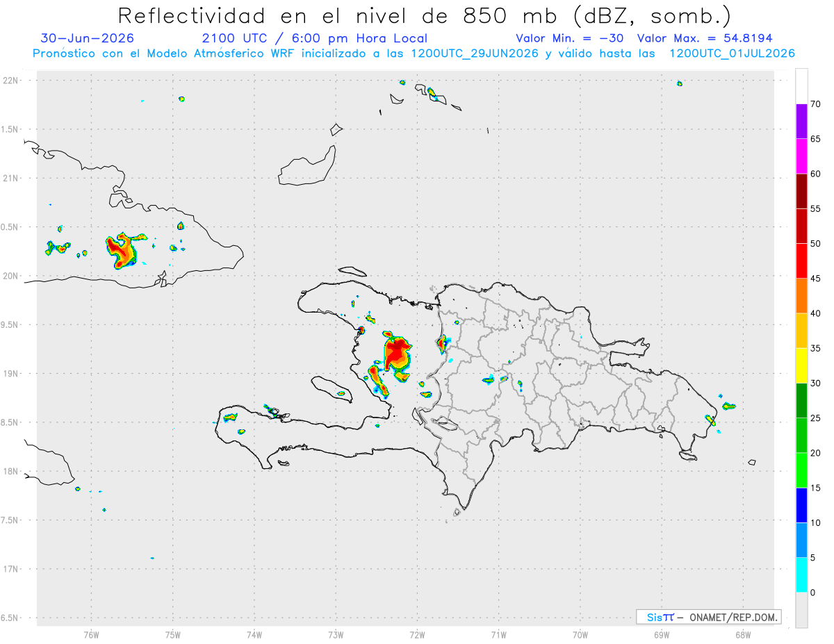This screenshot has width=834, height=644.
Task: Click the latitude label '20N'
Action: pos(12,276)
